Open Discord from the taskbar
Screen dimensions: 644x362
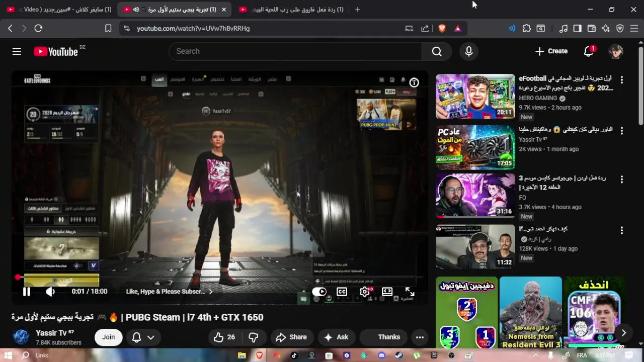click(381, 355)
